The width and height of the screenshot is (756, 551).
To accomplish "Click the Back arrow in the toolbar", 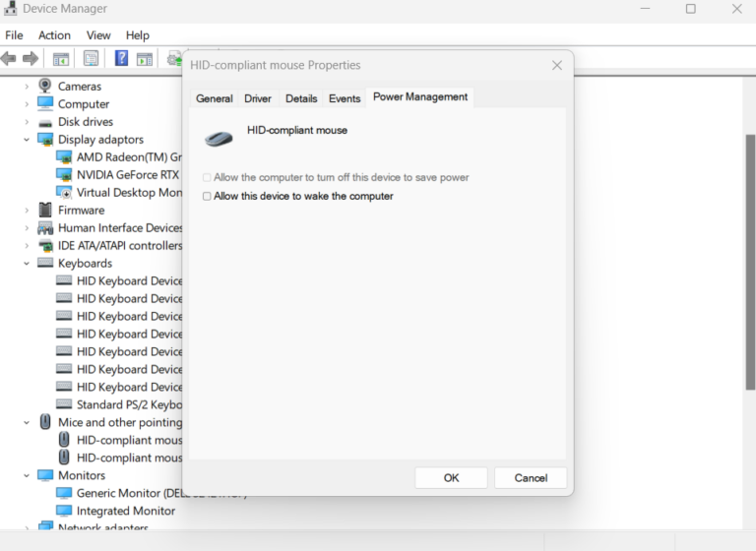I will point(9,59).
